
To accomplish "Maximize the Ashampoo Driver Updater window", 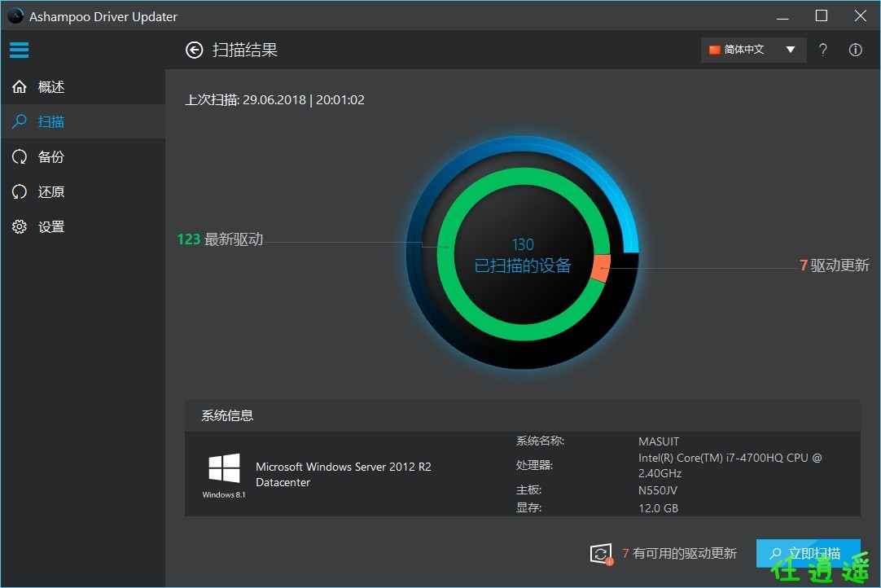I will [x=822, y=15].
